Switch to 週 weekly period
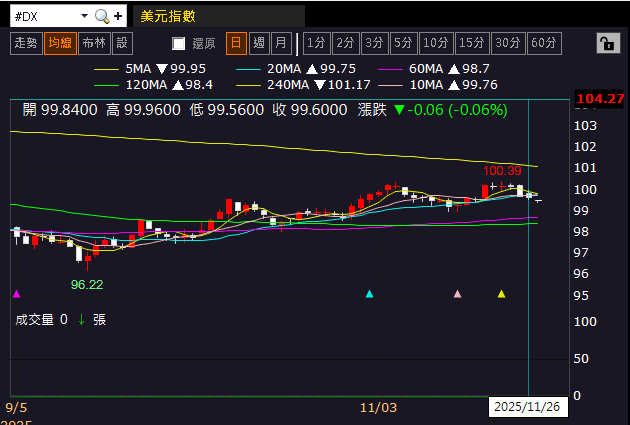630x425 pixels. [259, 43]
